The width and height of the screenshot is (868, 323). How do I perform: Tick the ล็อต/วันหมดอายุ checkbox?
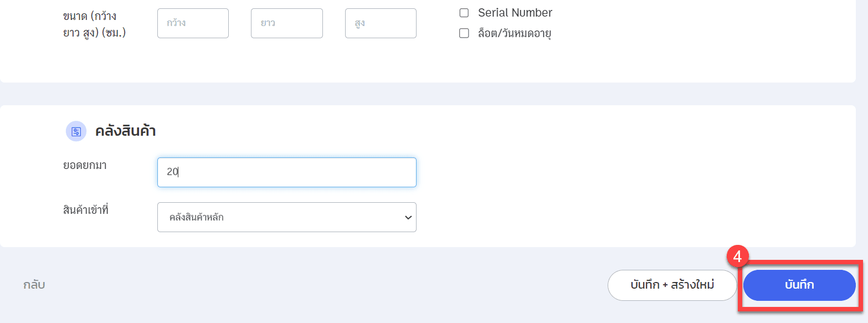point(464,33)
